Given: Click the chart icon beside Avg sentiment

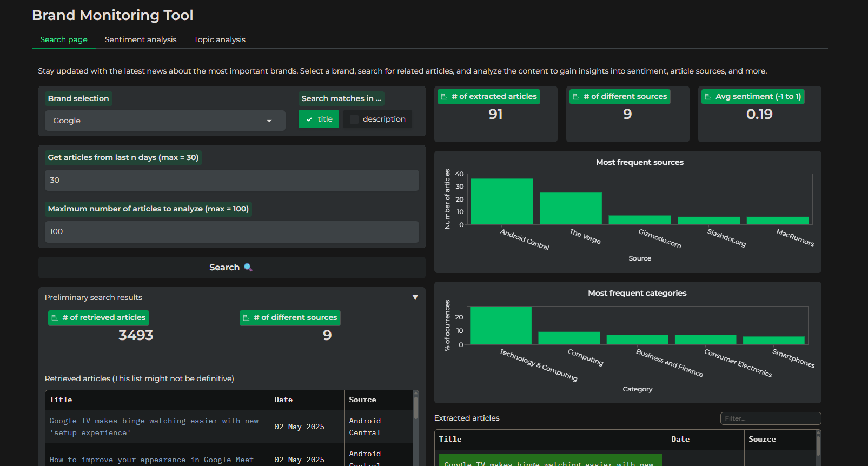Looking at the screenshot, I should pos(708,97).
